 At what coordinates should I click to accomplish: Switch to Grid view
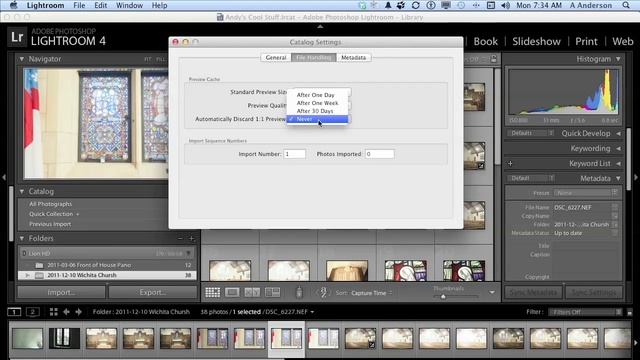[212, 292]
